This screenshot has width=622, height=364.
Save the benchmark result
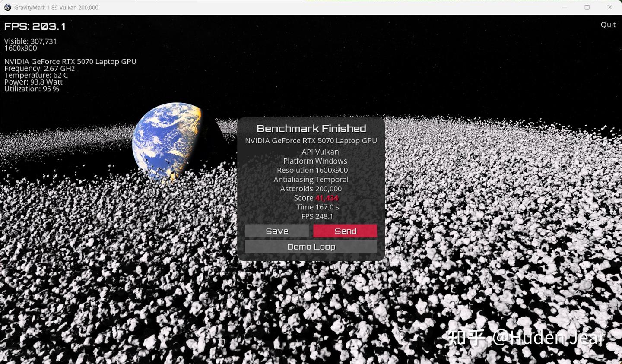[x=277, y=231]
